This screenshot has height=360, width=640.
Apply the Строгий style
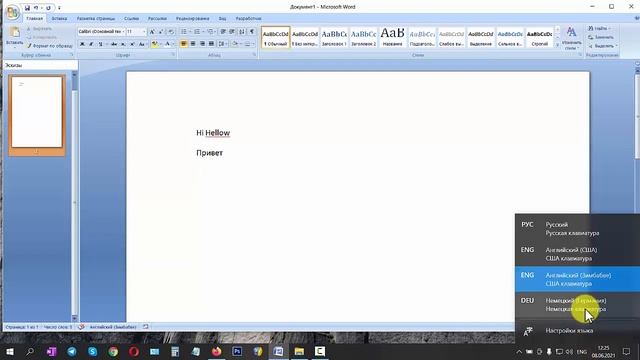click(540, 37)
